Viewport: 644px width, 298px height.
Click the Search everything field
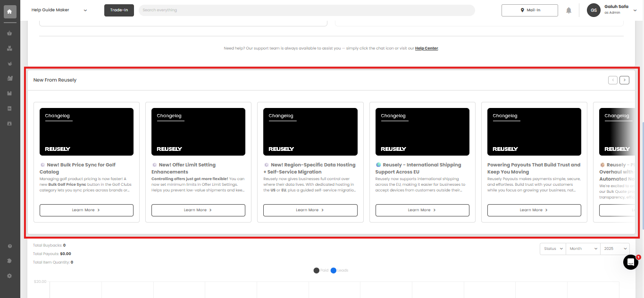307,10
